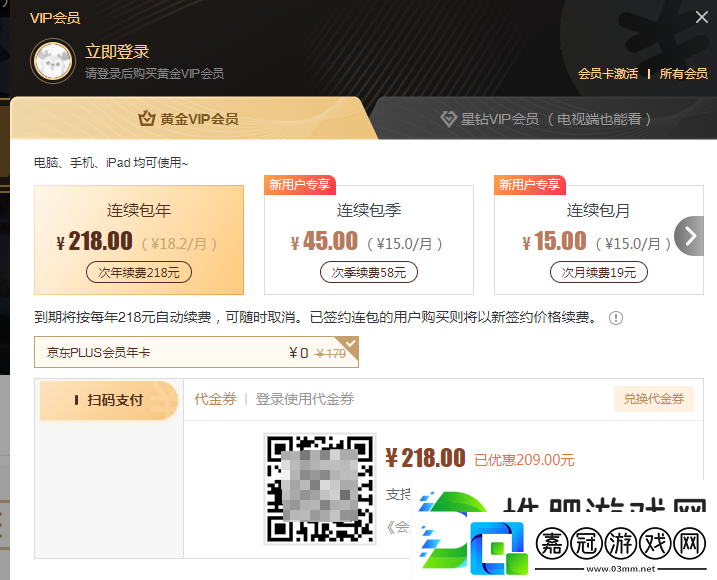Click 登录使用代金券 link

coord(305,399)
